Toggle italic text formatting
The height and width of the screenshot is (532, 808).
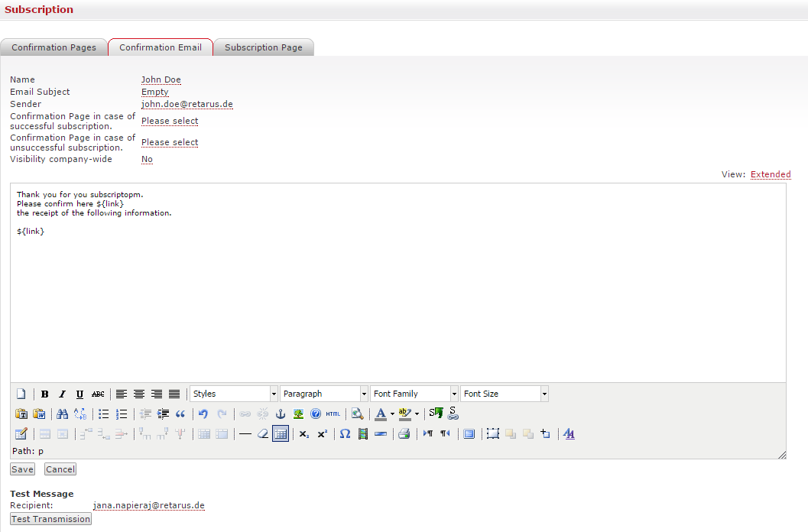63,394
